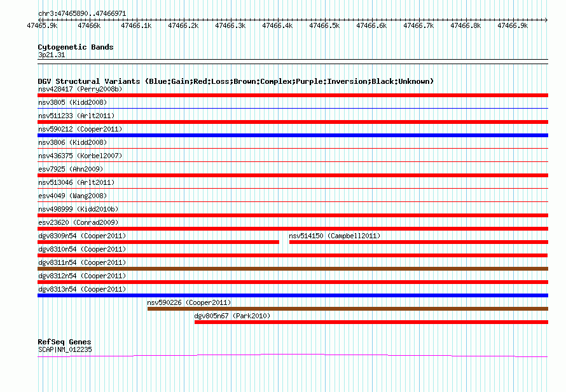Open dgv8312n54 (Cooper2011) variant
The image size is (566, 392).
[x=82, y=276]
